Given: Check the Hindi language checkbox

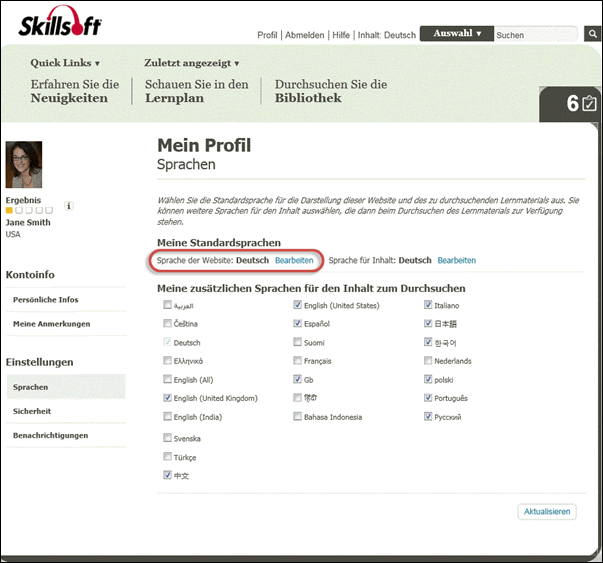Looking at the screenshot, I should 297,398.
